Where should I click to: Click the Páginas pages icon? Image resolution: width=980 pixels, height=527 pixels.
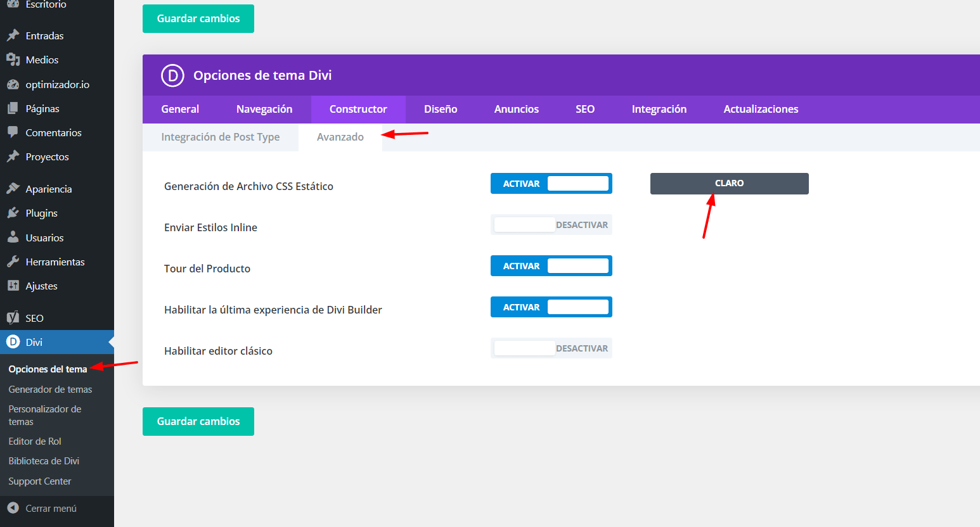pos(13,108)
